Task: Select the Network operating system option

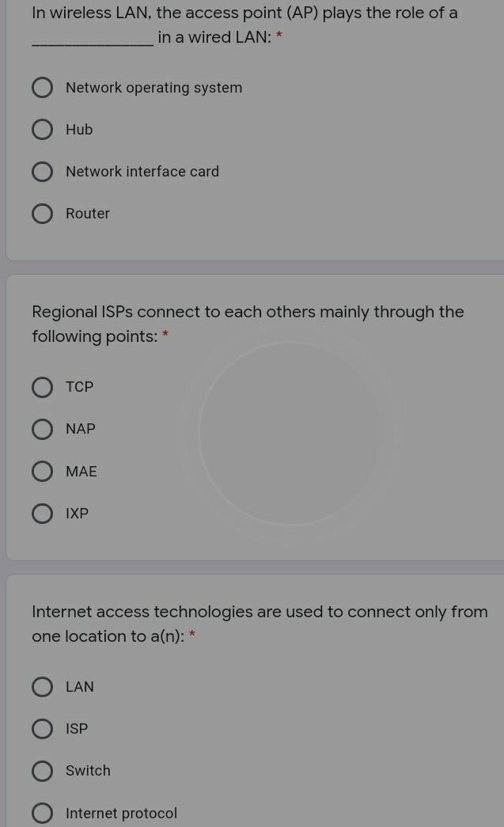Action: 42,87
